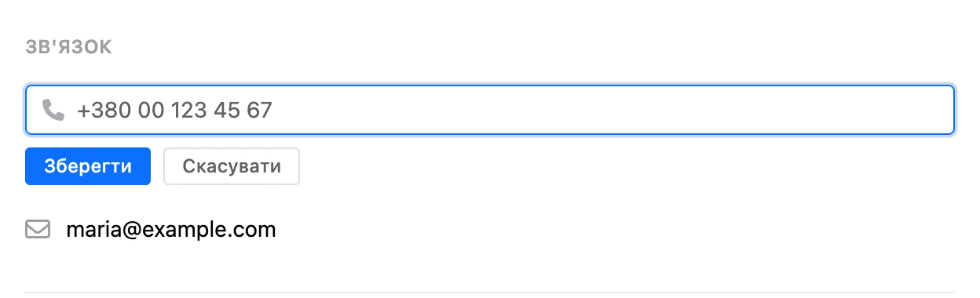The image size is (980, 298).
Task: Confirm the phone number with Зберегти
Action: (88, 166)
